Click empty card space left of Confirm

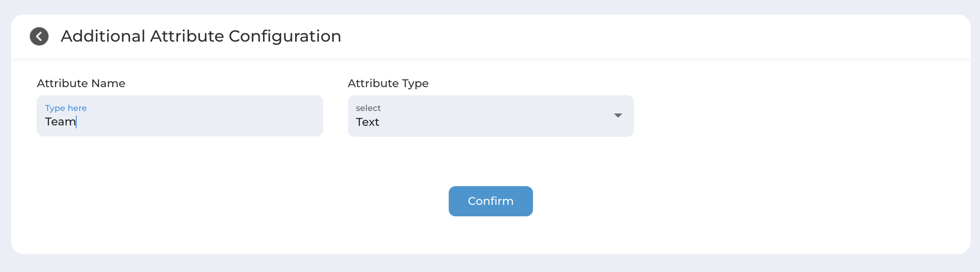pos(234,201)
